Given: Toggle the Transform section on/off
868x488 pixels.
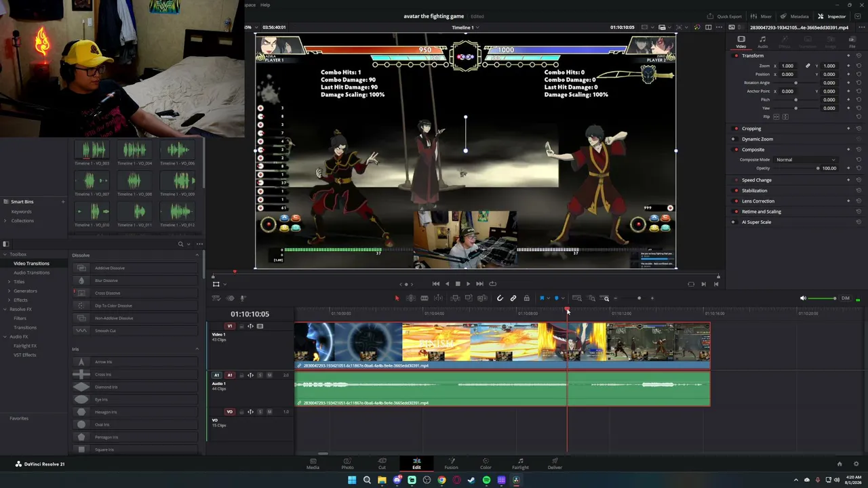Looking at the screenshot, I should coord(736,56).
